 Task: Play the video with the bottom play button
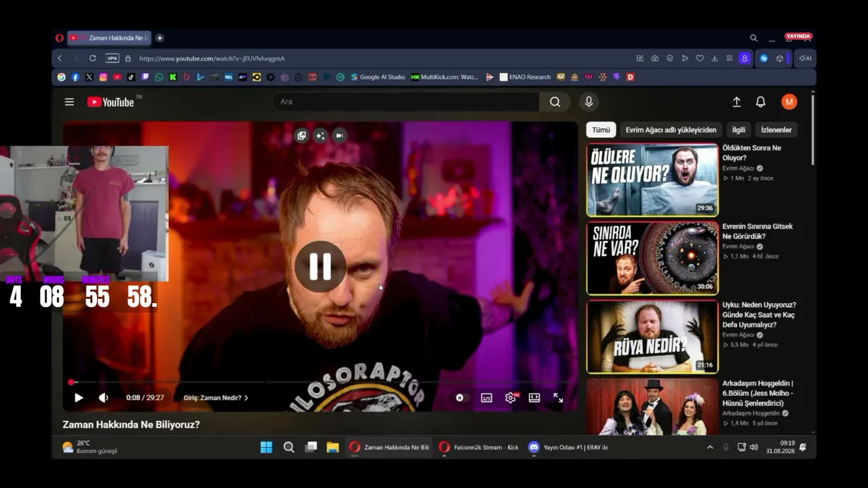(79, 398)
